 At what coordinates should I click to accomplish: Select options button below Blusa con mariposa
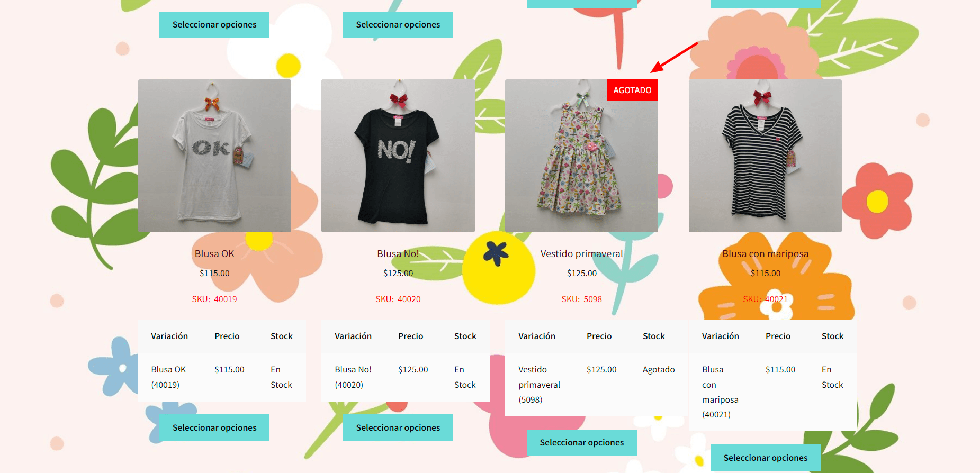tap(765, 458)
